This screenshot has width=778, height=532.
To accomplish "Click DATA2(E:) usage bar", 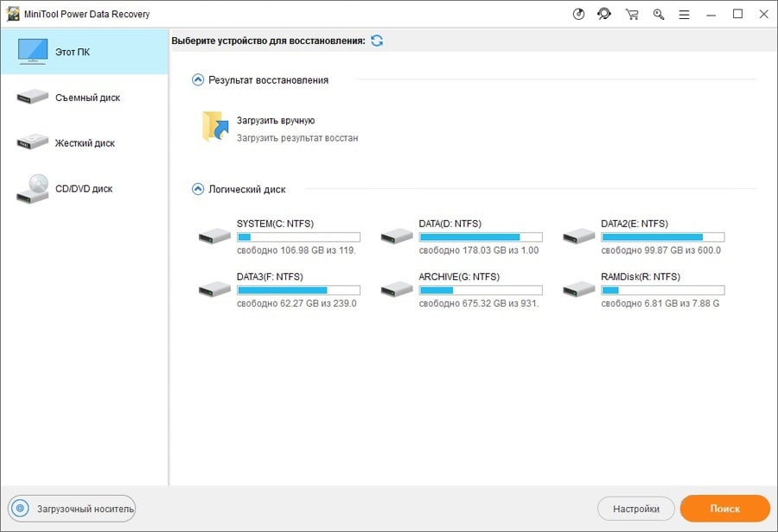I will [663, 237].
